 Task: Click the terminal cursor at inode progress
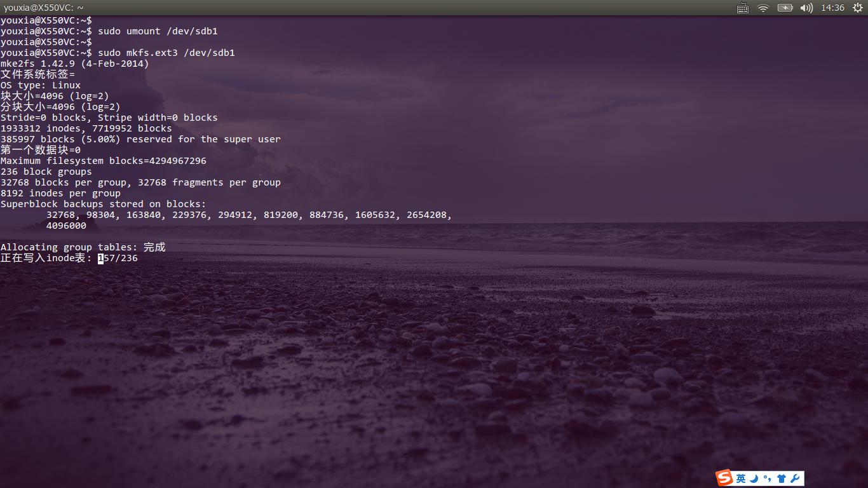pos(100,258)
